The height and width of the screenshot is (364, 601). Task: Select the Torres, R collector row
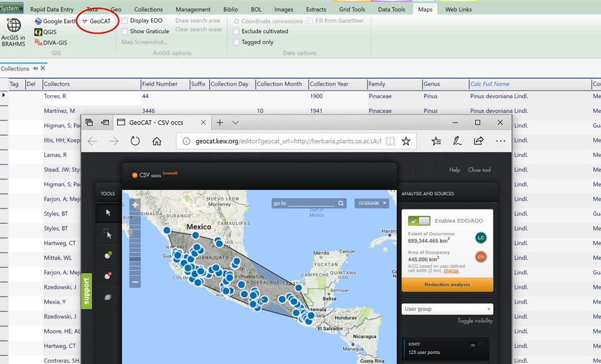click(x=91, y=96)
